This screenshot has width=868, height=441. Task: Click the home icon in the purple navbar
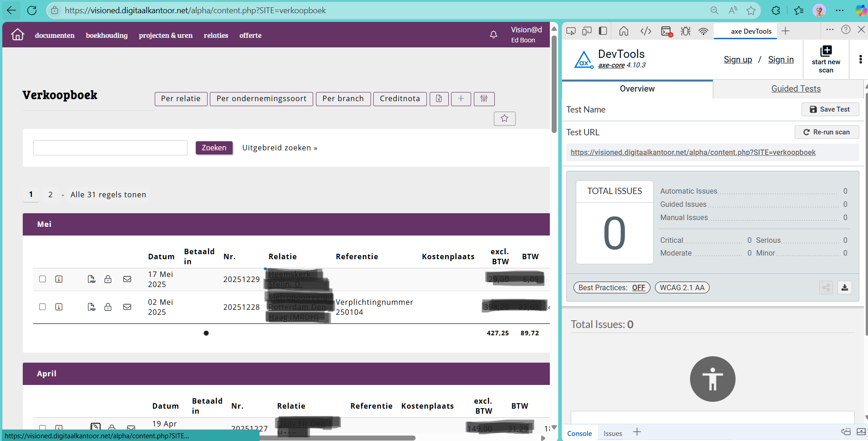point(18,35)
